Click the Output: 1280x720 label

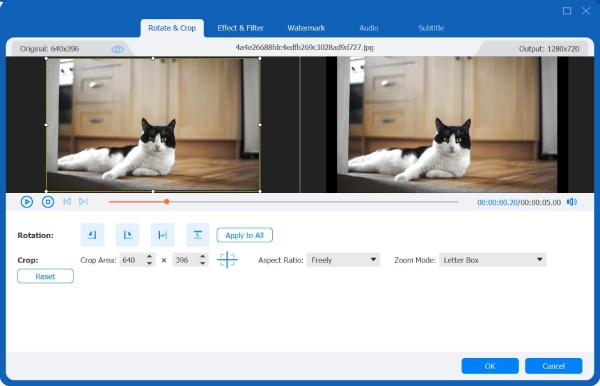click(549, 49)
